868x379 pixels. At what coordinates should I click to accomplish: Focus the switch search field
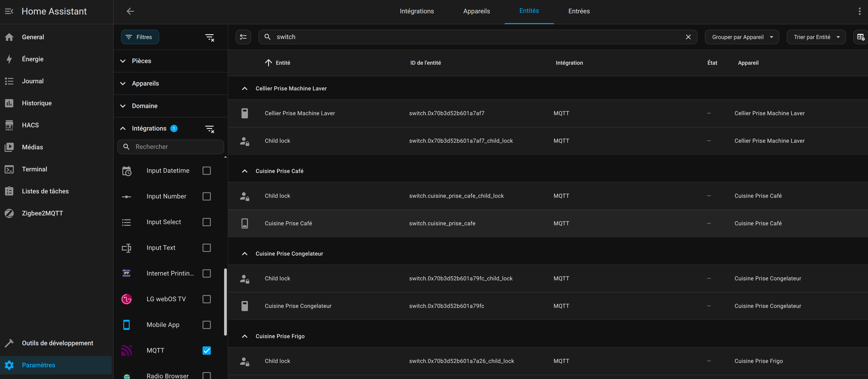click(478, 37)
